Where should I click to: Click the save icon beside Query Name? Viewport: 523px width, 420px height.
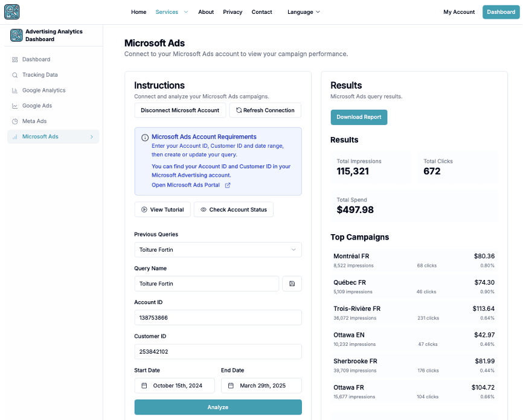click(x=292, y=283)
